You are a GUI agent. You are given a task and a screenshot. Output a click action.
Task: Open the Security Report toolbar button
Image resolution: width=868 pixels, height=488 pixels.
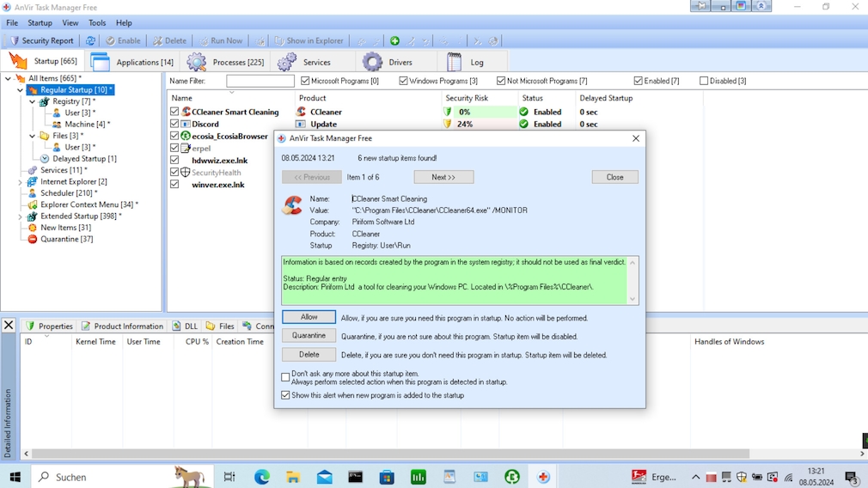point(41,40)
